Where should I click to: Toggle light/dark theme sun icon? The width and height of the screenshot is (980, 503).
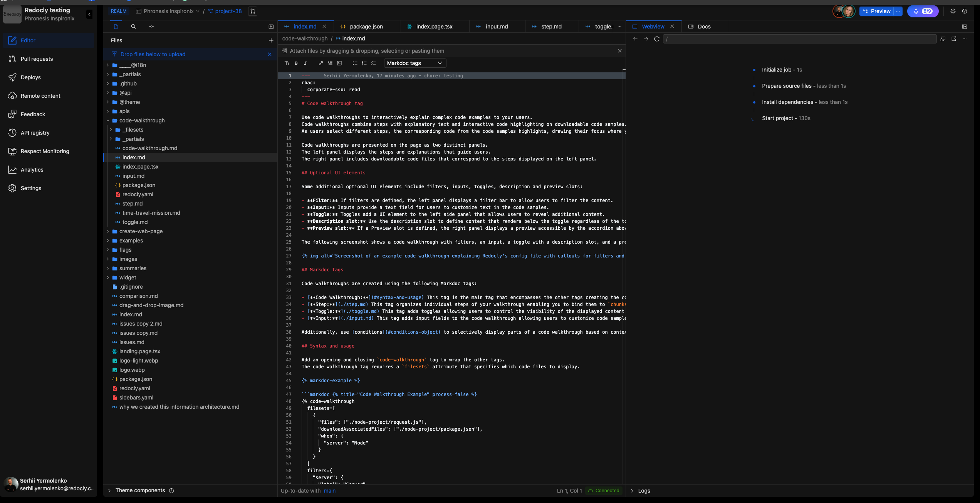953,11
